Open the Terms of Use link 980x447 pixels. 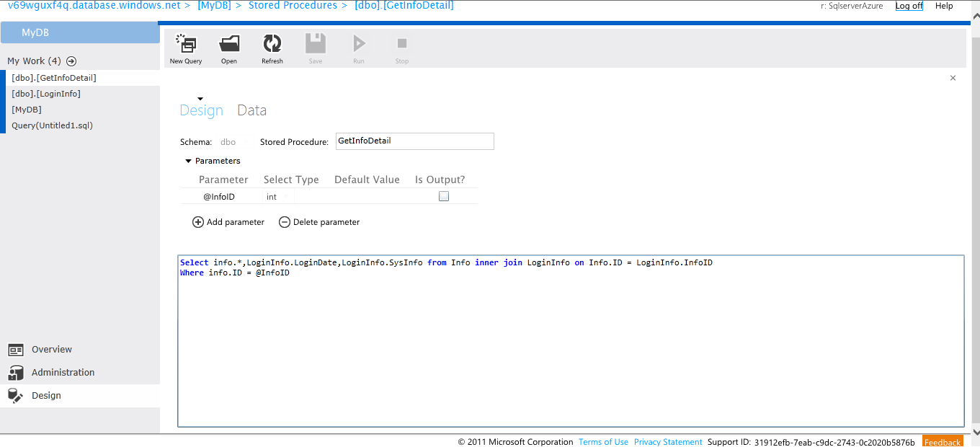point(603,441)
